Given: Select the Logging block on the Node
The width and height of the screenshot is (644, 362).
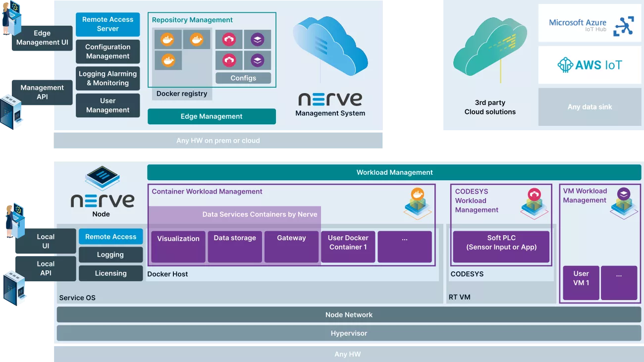Looking at the screenshot, I should 111,255.
